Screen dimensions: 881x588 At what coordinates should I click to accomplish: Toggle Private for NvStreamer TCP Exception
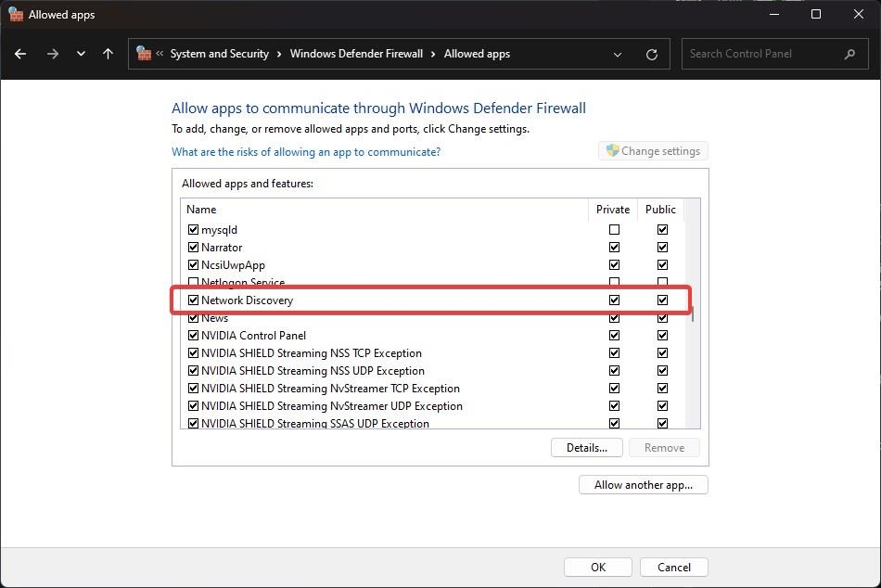(614, 388)
